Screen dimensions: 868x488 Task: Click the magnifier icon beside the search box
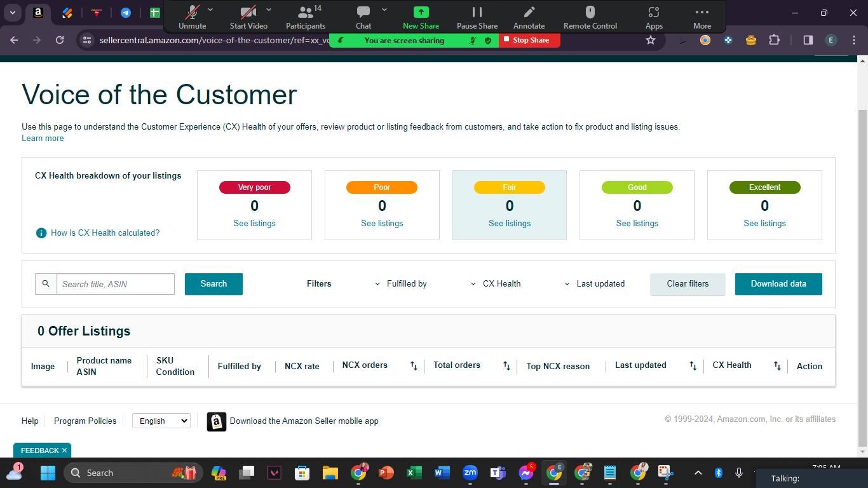[46, 284]
